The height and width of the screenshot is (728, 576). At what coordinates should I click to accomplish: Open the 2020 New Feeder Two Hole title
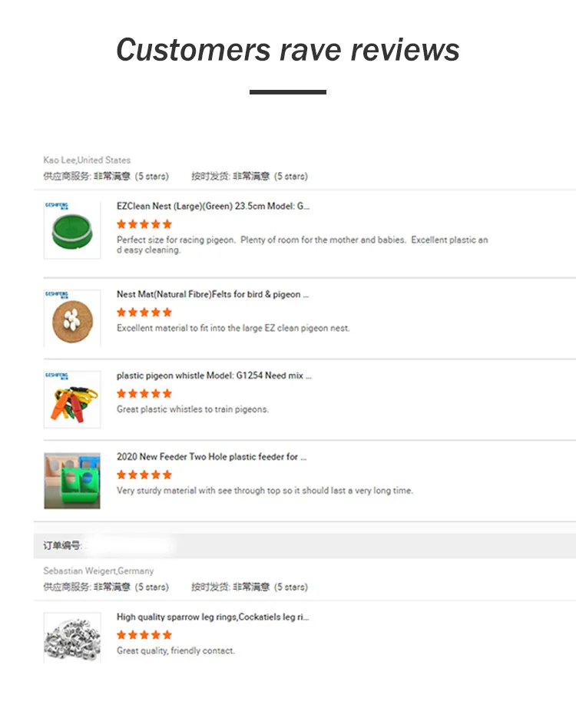211,457
